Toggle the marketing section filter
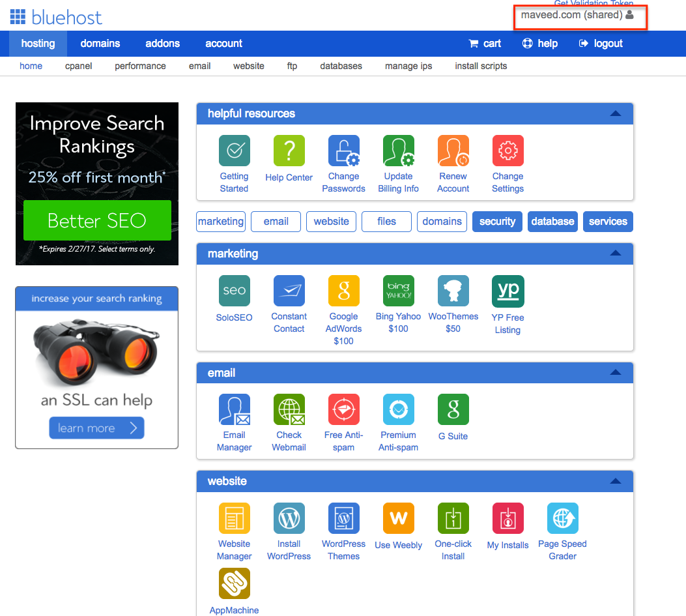The width and height of the screenshot is (686, 616). coord(221,222)
